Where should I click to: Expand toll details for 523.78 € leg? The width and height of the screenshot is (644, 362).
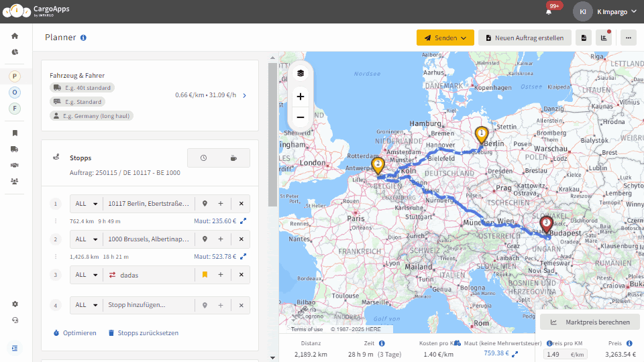243,257
